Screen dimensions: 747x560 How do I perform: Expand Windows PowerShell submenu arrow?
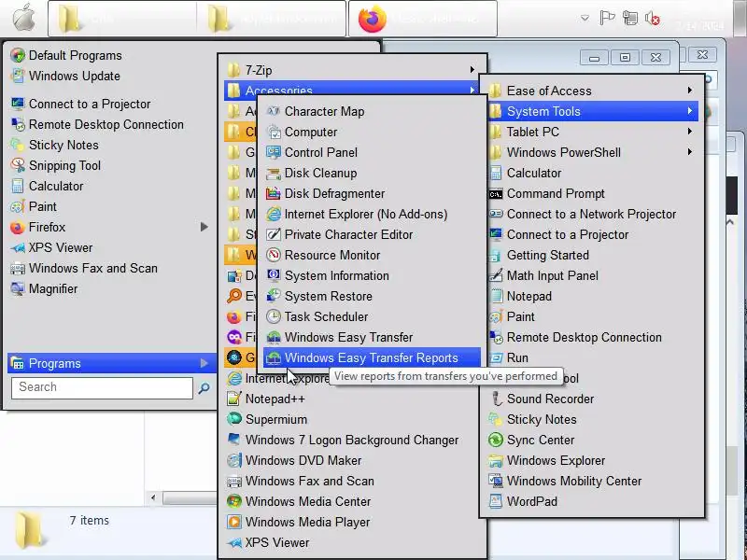pyautogui.click(x=690, y=152)
